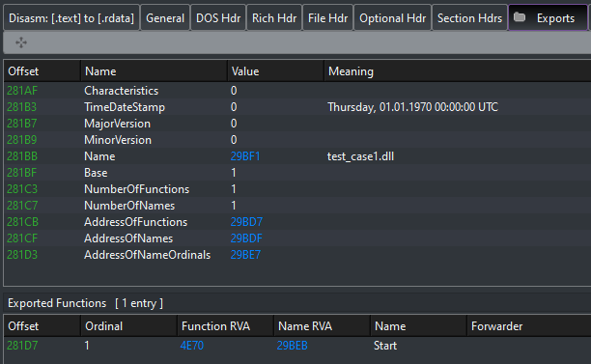Switch to the Section Hdrs tab
The image size is (591, 364).
pos(469,18)
